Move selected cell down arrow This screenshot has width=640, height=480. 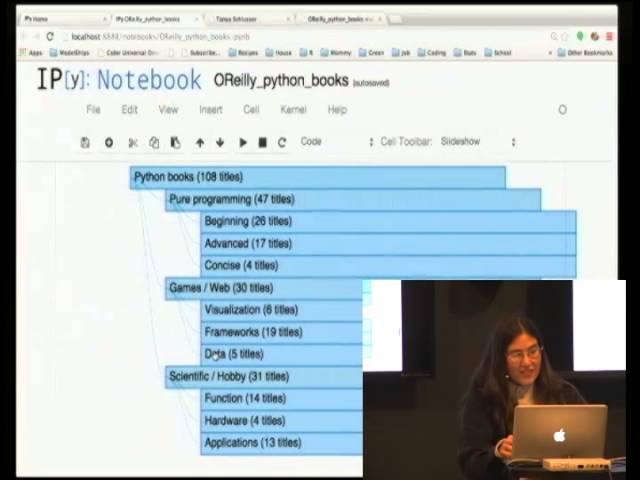pyautogui.click(x=220, y=142)
